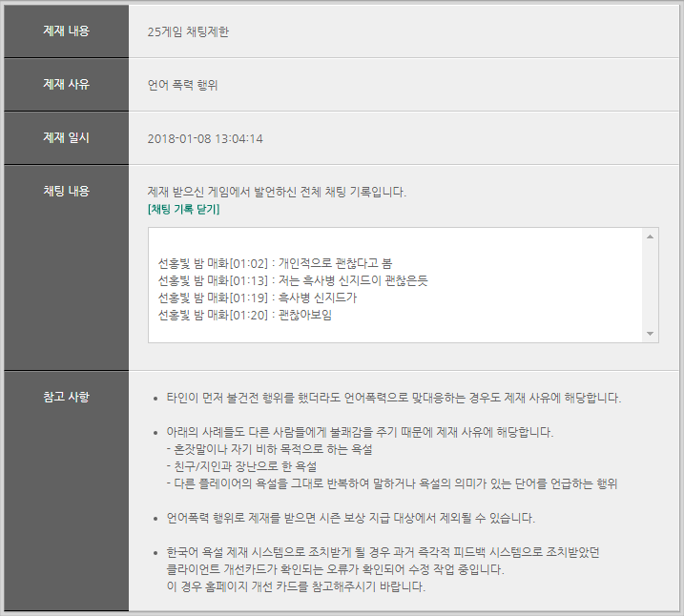Click the 제재 일시 row header
Viewport: 684px width, 616px height.
pos(66,137)
